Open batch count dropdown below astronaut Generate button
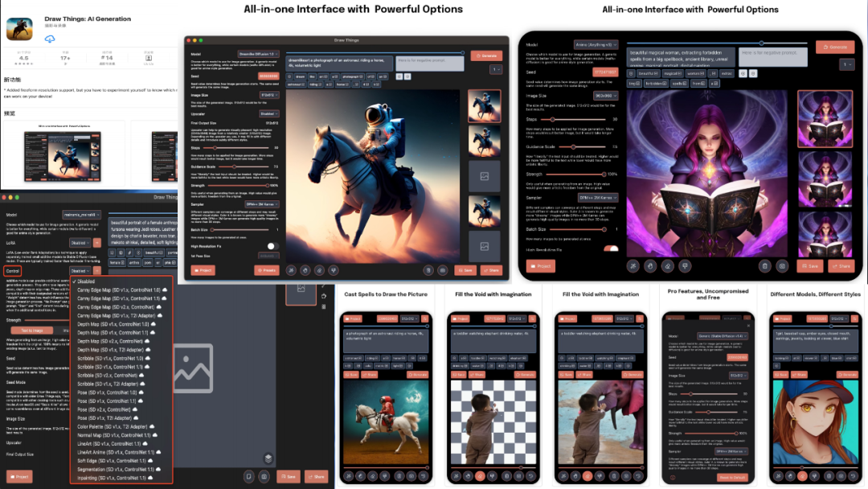 tap(495, 69)
